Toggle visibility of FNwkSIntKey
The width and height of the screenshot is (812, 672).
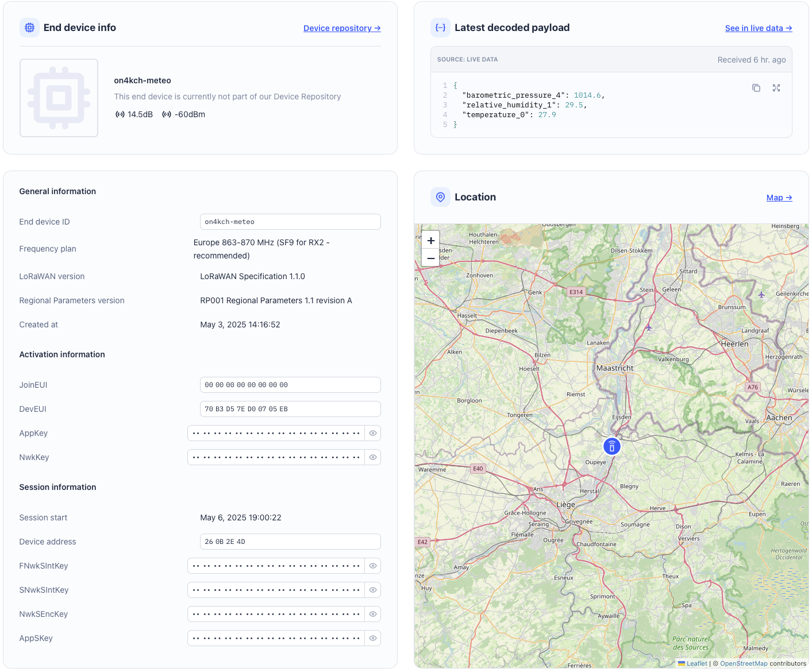coord(372,566)
